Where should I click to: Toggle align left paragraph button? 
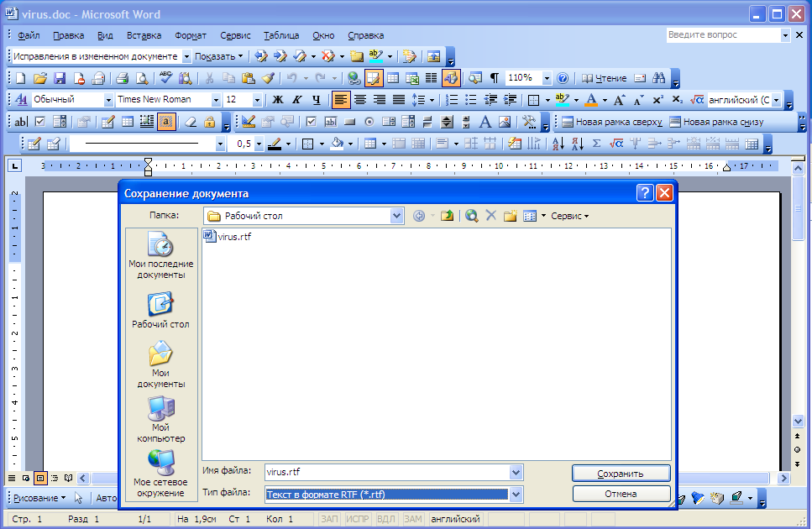point(340,100)
